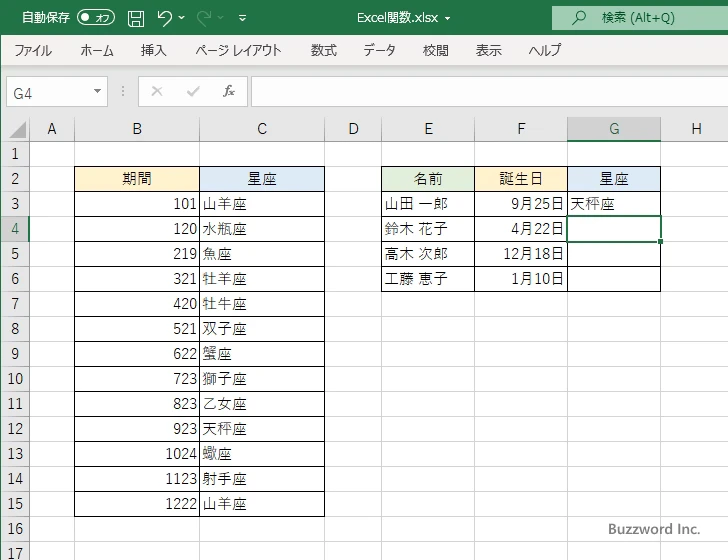Click the search box 検索 (Alt+Q)
The width and height of the screenshot is (728, 560).
coord(640,18)
